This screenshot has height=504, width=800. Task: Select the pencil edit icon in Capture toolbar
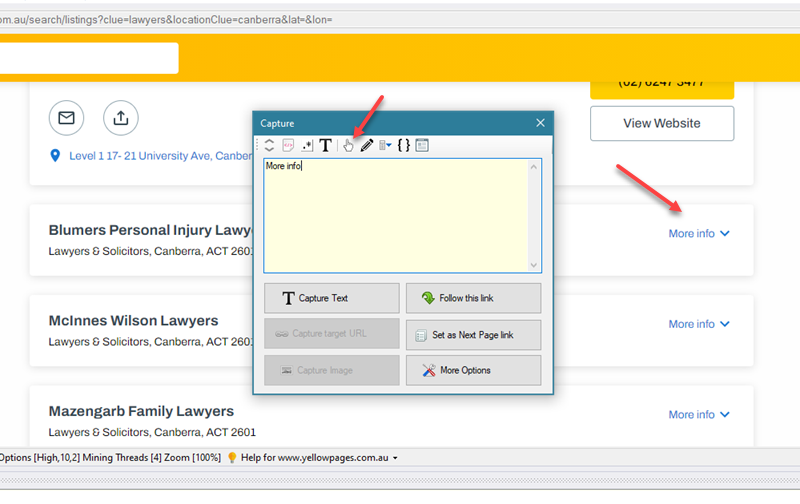366,145
